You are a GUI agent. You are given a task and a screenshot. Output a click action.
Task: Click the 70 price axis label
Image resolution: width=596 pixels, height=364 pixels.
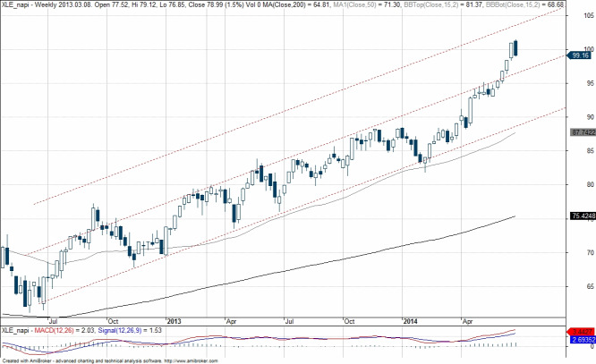(590, 252)
